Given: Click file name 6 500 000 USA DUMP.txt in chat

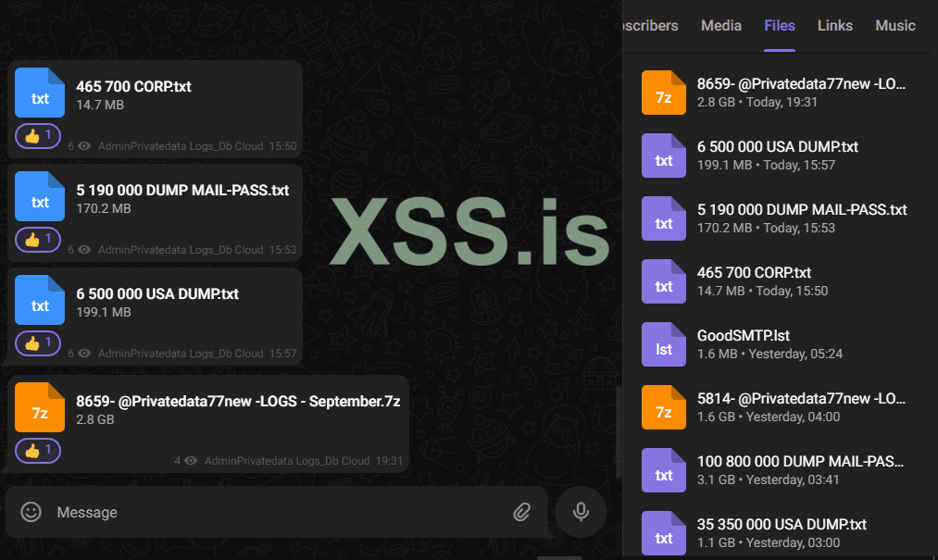Looking at the screenshot, I should pyautogui.click(x=157, y=293).
